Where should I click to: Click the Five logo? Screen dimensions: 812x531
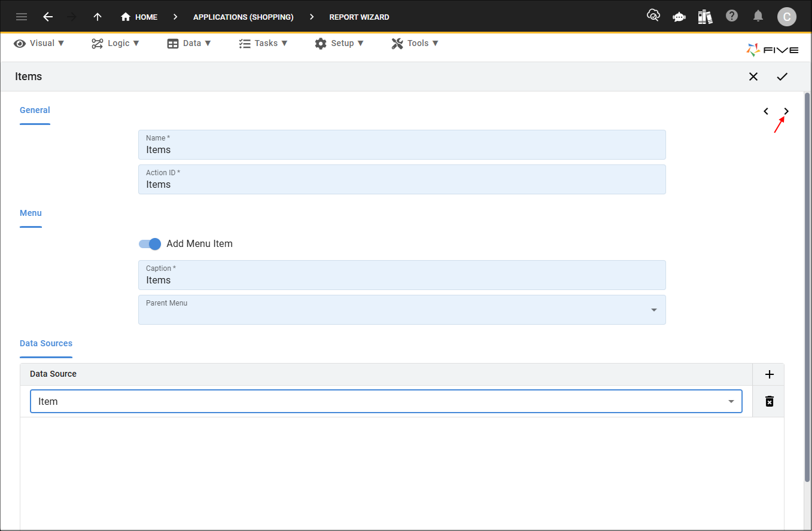click(773, 50)
